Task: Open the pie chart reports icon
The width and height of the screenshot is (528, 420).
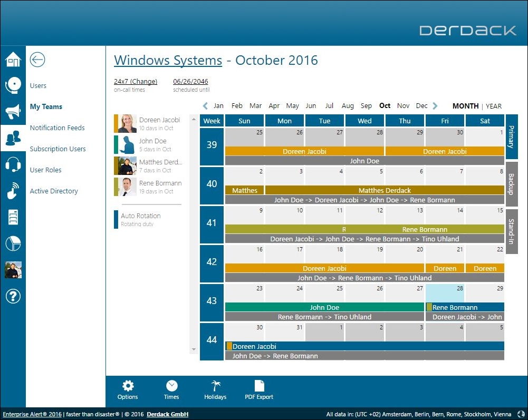Action: [x=13, y=243]
